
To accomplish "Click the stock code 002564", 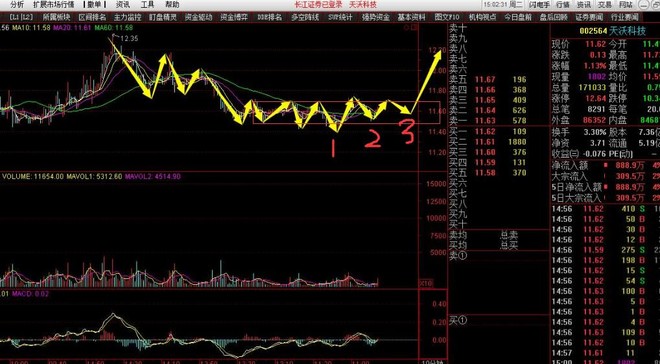I will pos(592,31).
